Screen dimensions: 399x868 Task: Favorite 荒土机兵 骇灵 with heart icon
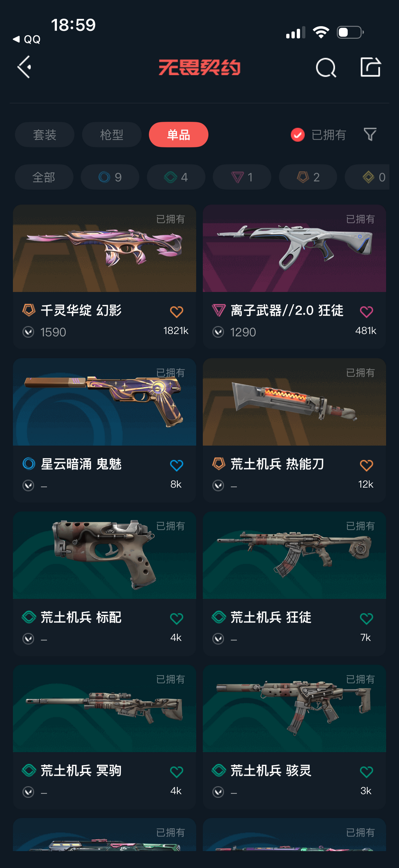pos(366,772)
